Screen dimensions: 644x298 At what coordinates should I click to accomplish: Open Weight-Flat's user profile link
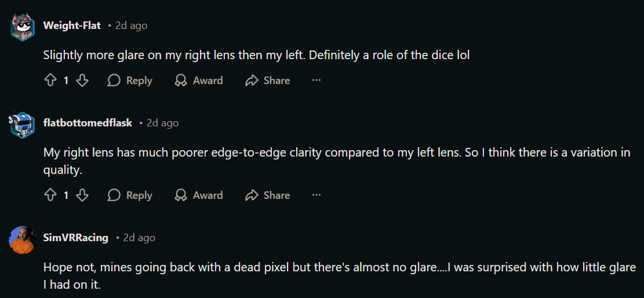pyautogui.click(x=72, y=26)
